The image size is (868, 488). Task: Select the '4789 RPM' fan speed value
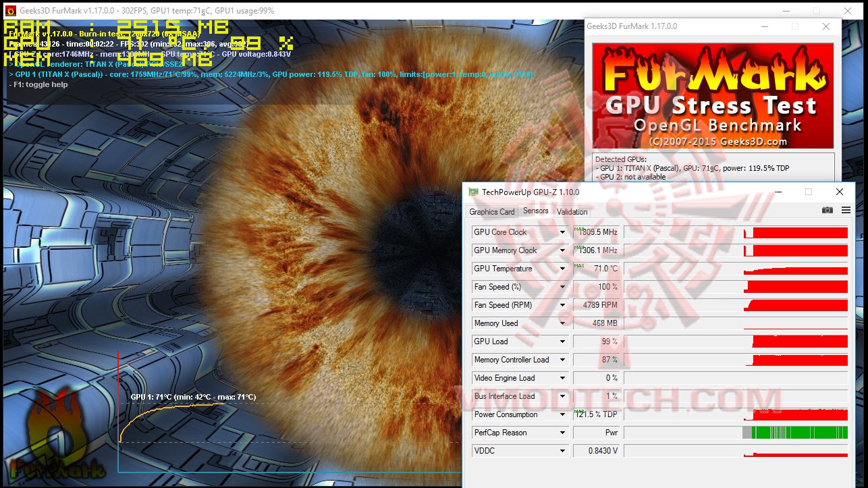pyautogui.click(x=596, y=305)
